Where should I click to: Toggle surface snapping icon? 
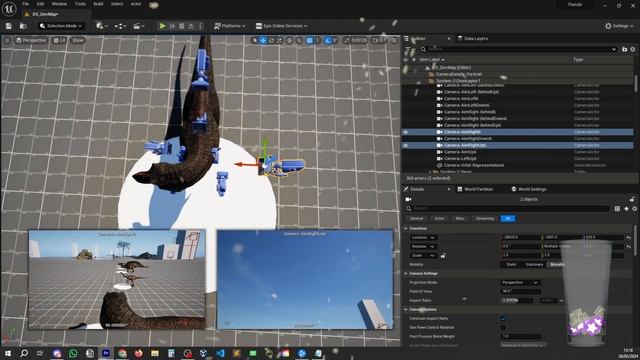[x=299, y=40]
